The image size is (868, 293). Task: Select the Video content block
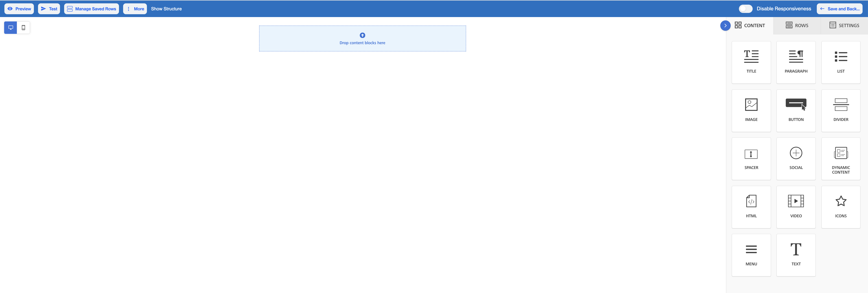pyautogui.click(x=796, y=207)
